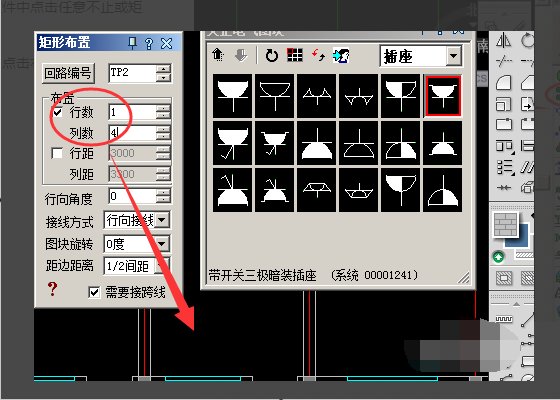
Task: Select the large filled bowl with check mark symbol
Action: [x=232, y=143]
